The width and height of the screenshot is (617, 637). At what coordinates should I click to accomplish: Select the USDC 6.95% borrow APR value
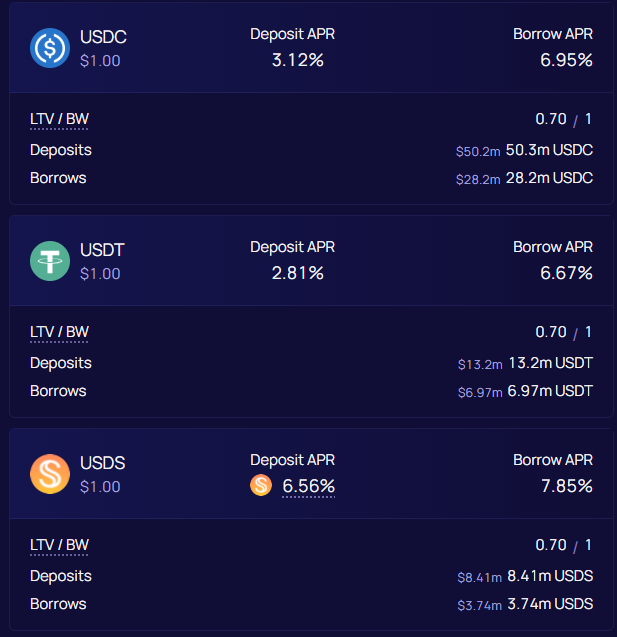click(x=566, y=60)
